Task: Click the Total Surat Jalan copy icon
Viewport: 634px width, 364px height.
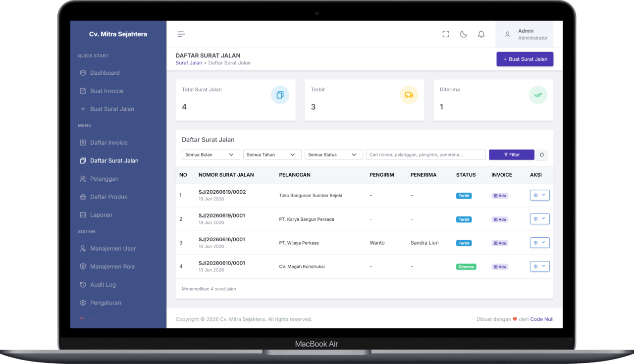Action: coord(280,95)
